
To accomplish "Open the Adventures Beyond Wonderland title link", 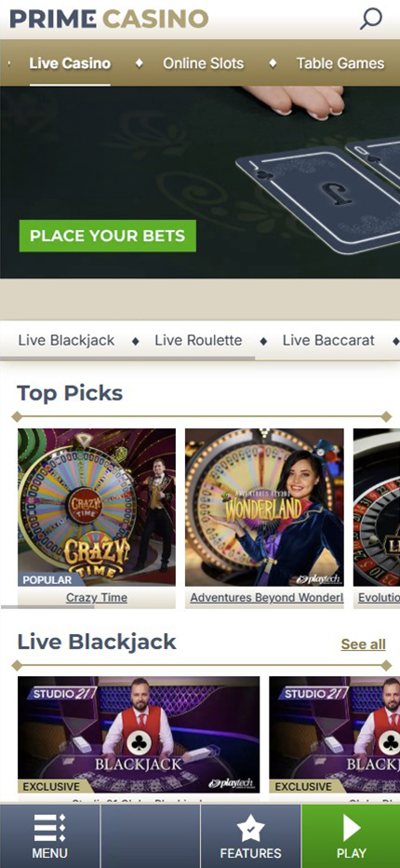I will [264, 597].
